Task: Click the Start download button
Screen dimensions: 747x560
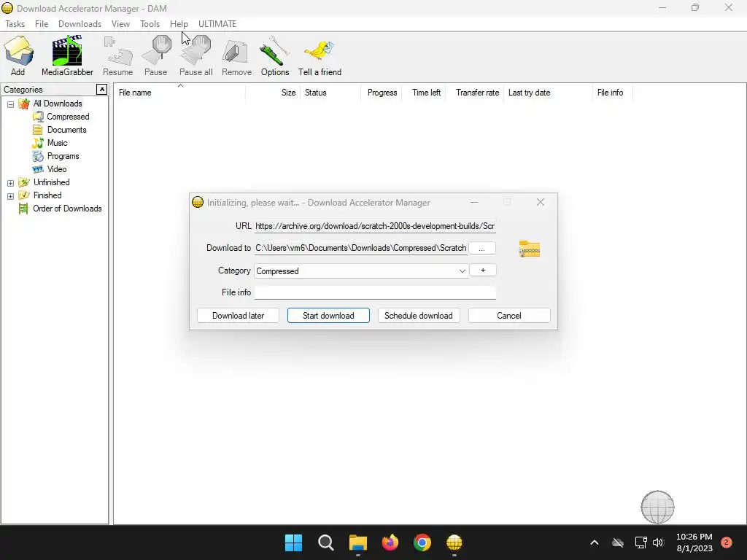Action: (328, 316)
